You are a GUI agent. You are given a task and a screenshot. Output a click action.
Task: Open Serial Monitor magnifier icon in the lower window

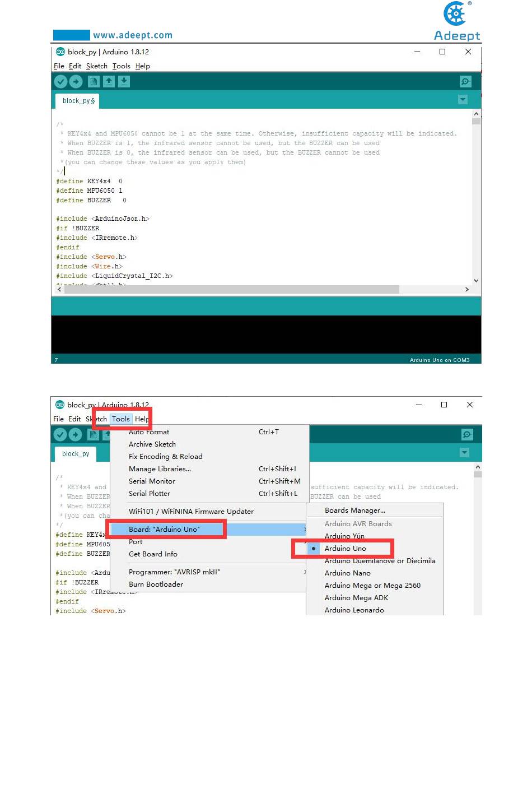[467, 435]
